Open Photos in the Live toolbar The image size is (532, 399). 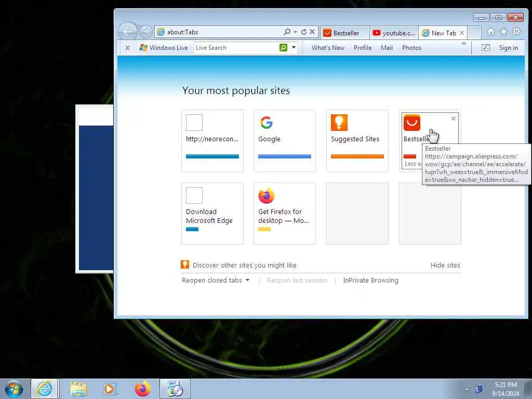tap(411, 48)
